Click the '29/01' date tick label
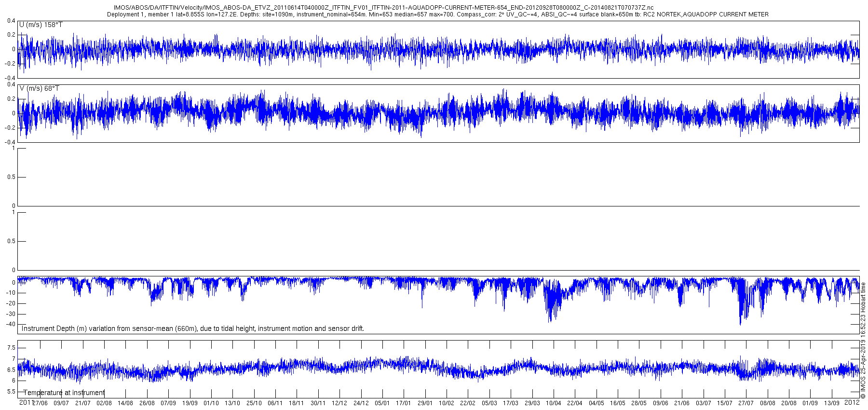 425,403
